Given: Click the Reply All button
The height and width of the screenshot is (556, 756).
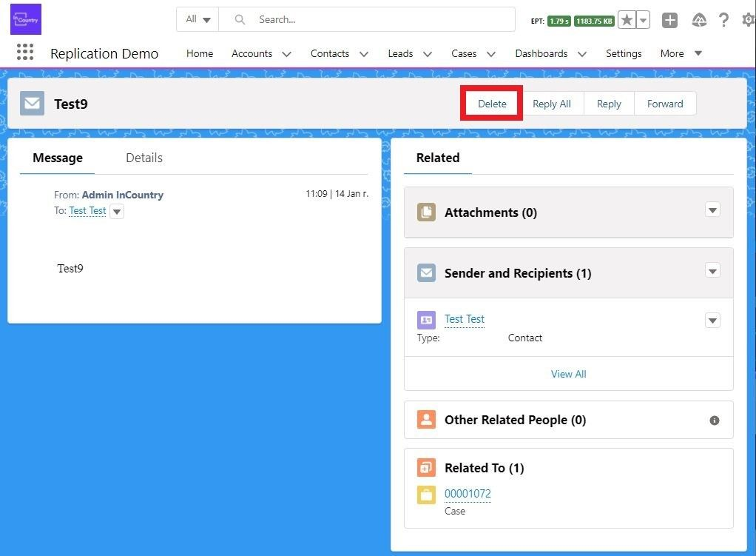Looking at the screenshot, I should pos(552,104).
